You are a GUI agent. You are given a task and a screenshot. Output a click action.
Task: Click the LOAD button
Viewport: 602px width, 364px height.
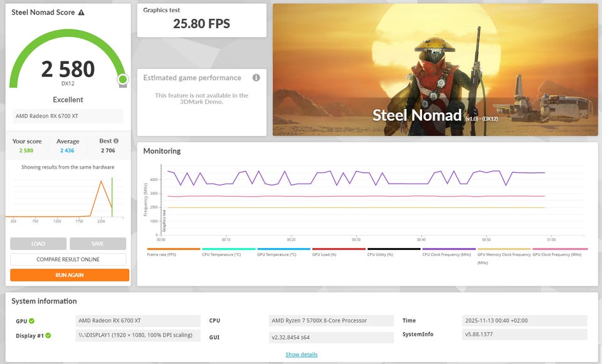point(38,244)
